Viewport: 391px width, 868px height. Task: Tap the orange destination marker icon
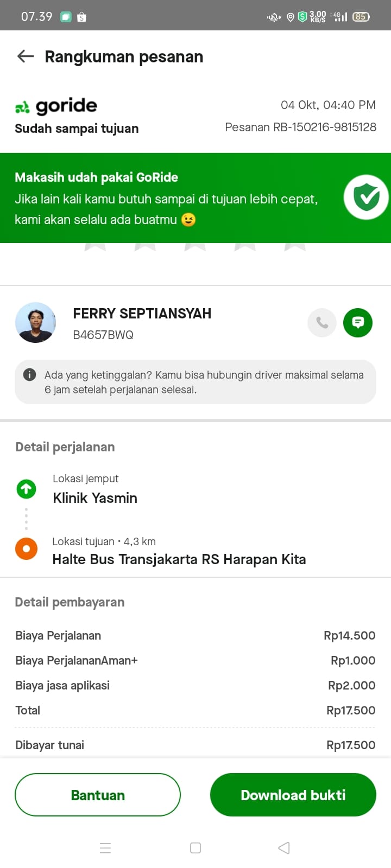tap(26, 548)
